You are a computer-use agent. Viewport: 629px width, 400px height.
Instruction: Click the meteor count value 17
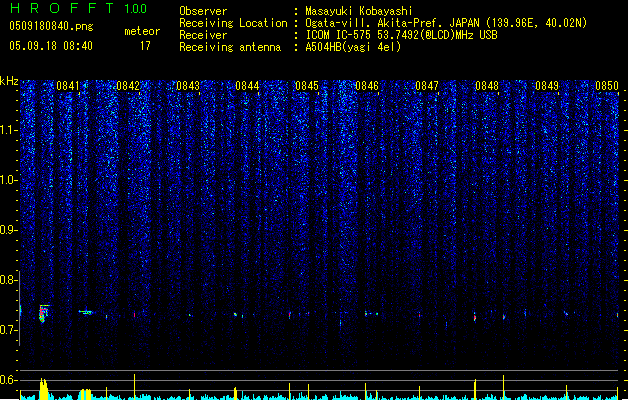(x=145, y=46)
